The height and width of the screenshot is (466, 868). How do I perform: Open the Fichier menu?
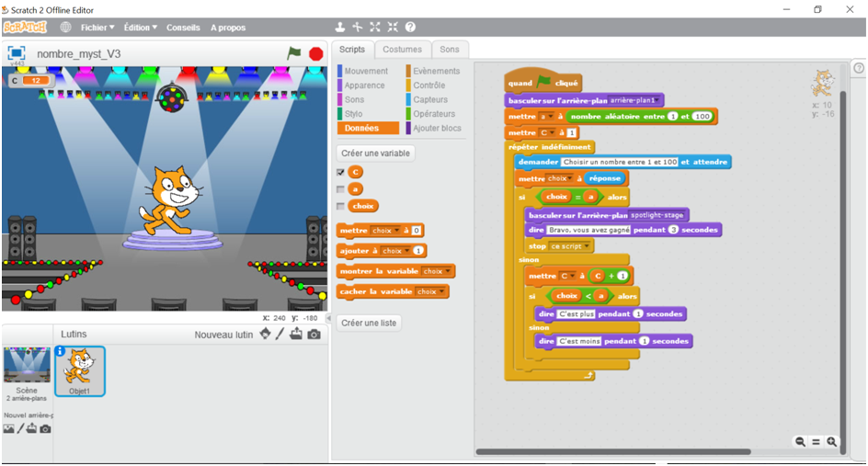[x=97, y=28]
